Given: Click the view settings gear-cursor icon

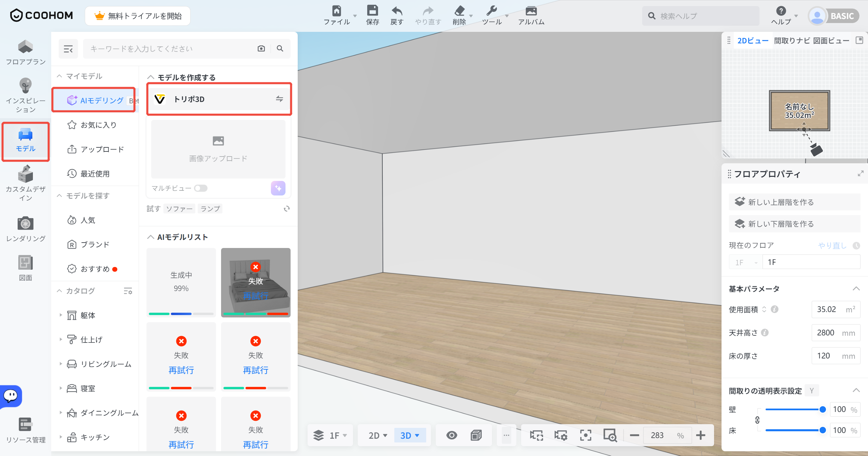Looking at the screenshot, I should click(561, 435).
